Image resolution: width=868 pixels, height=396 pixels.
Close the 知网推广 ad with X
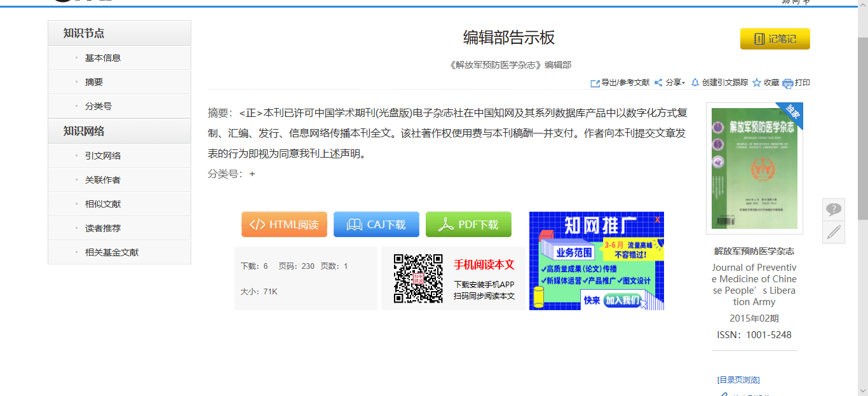657,219
